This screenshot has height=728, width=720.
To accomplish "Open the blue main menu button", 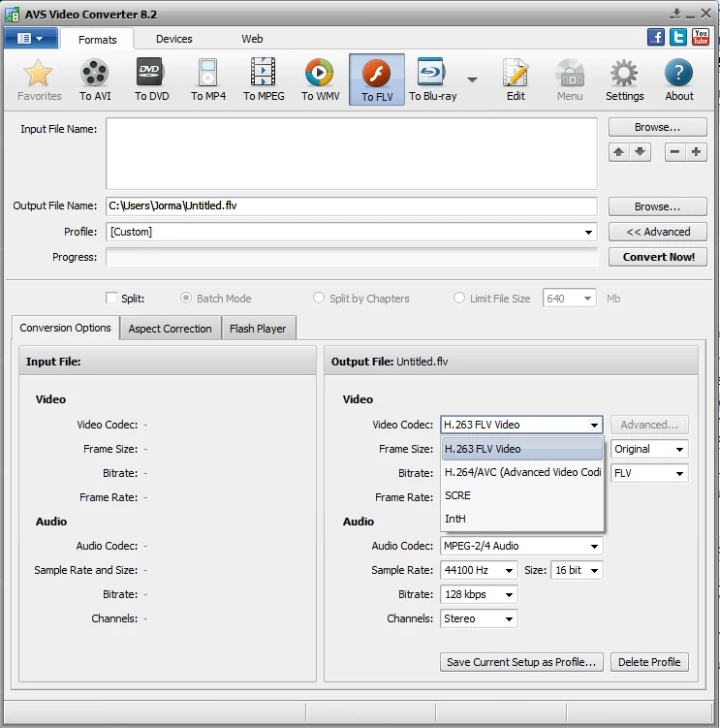I will point(31,38).
